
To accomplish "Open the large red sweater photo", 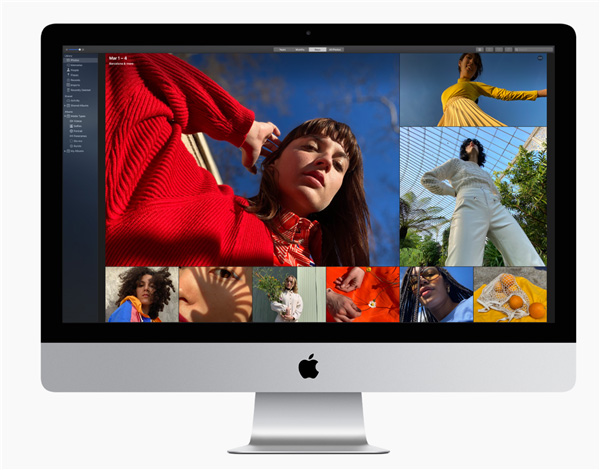I will 252,160.
